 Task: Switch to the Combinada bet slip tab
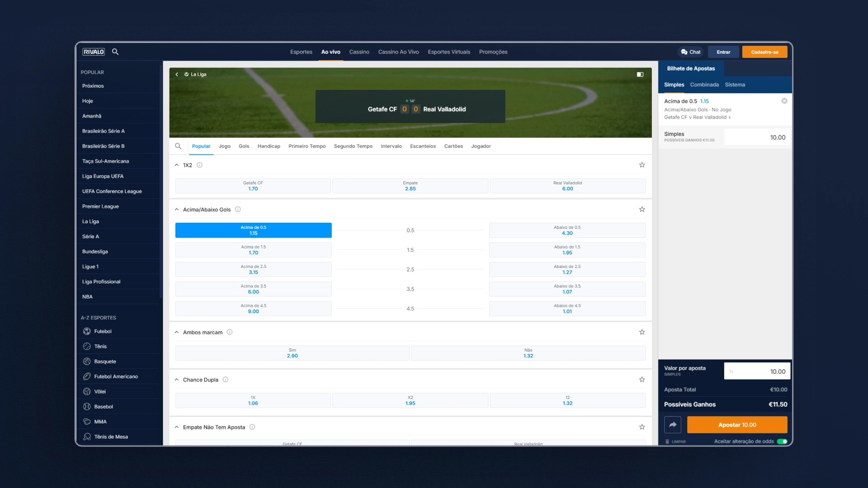pos(704,84)
